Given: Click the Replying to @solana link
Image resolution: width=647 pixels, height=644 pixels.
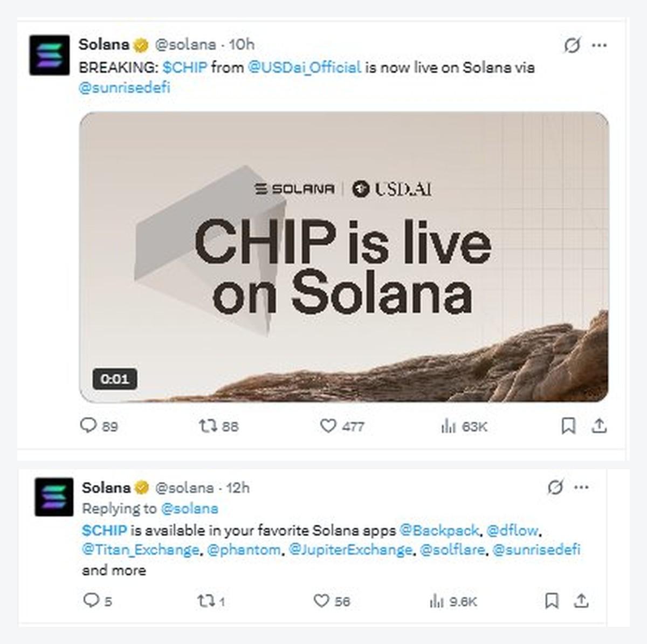Looking at the screenshot, I should 190,508.
